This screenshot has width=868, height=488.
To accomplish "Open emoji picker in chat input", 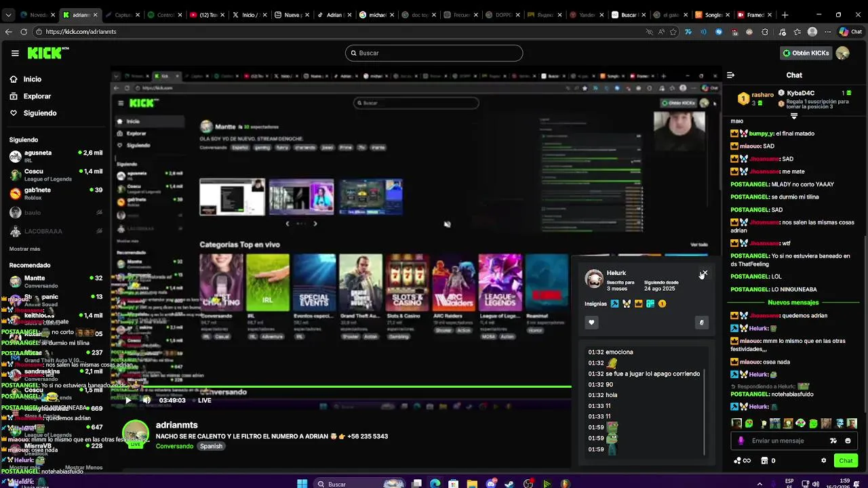I will [848, 441].
